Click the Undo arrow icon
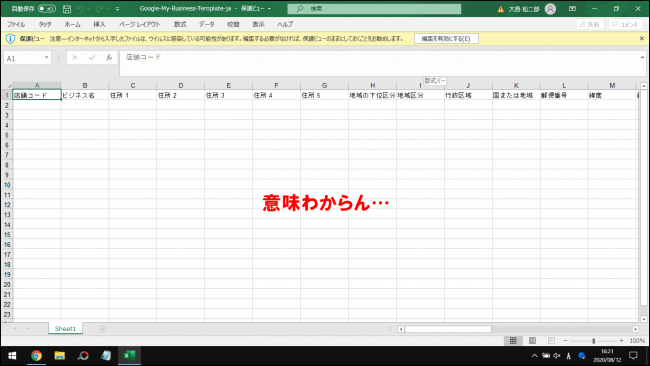This screenshot has height=366, width=650. [80, 9]
